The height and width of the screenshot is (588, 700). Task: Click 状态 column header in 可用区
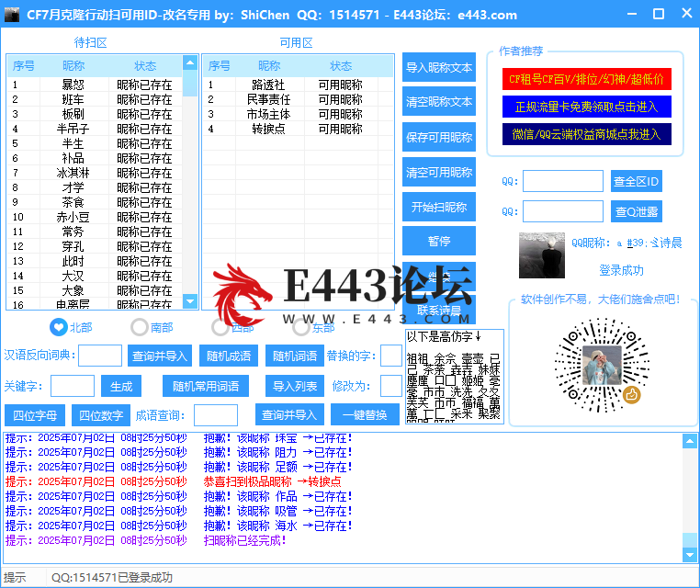341,66
